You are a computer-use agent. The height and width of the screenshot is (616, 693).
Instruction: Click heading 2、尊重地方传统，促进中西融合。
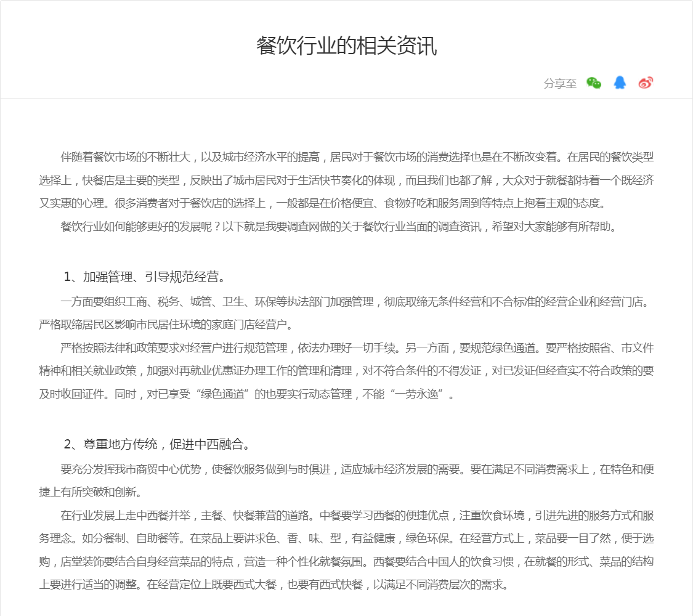point(157,444)
